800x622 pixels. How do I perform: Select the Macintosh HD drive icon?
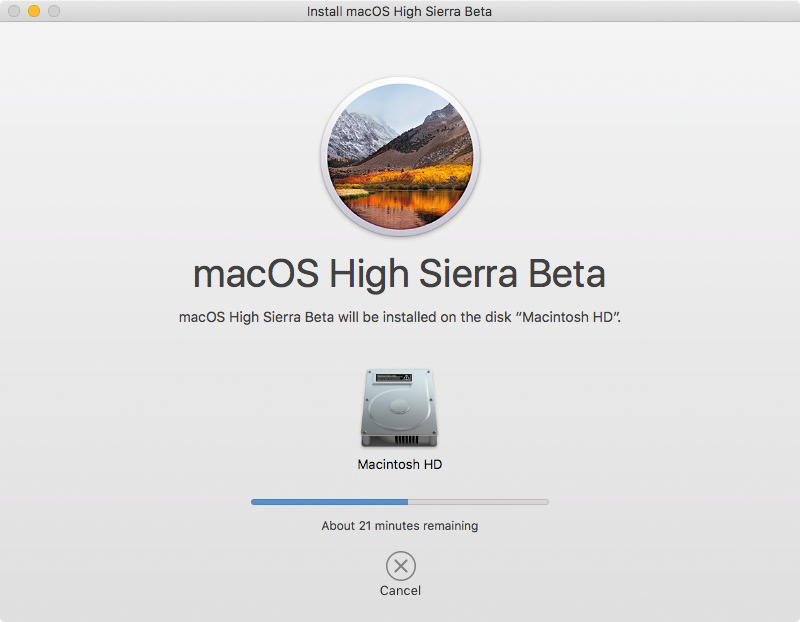point(399,408)
